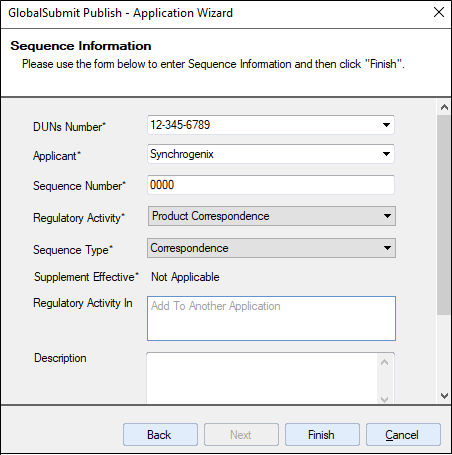The image size is (452, 455).
Task: Click inside the Description text box
Action: [x=262, y=378]
